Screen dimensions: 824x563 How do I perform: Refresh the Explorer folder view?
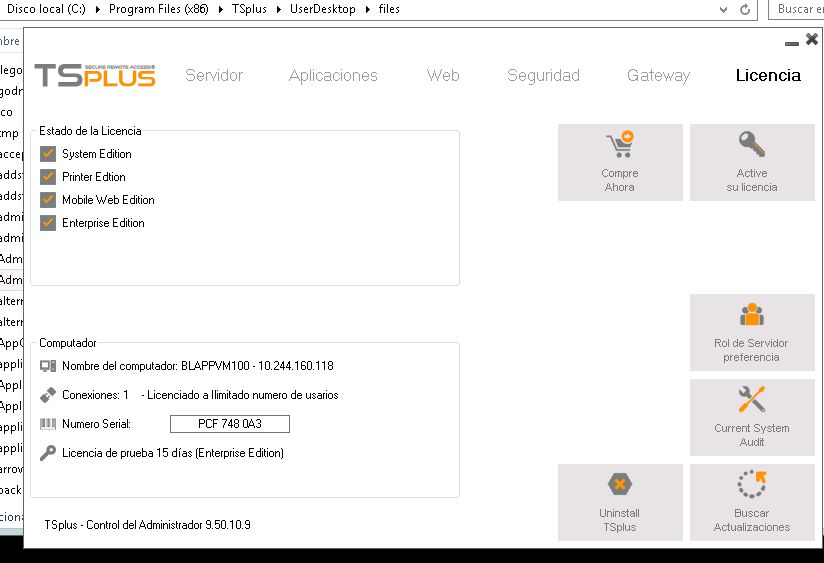[x=745, y=9]
